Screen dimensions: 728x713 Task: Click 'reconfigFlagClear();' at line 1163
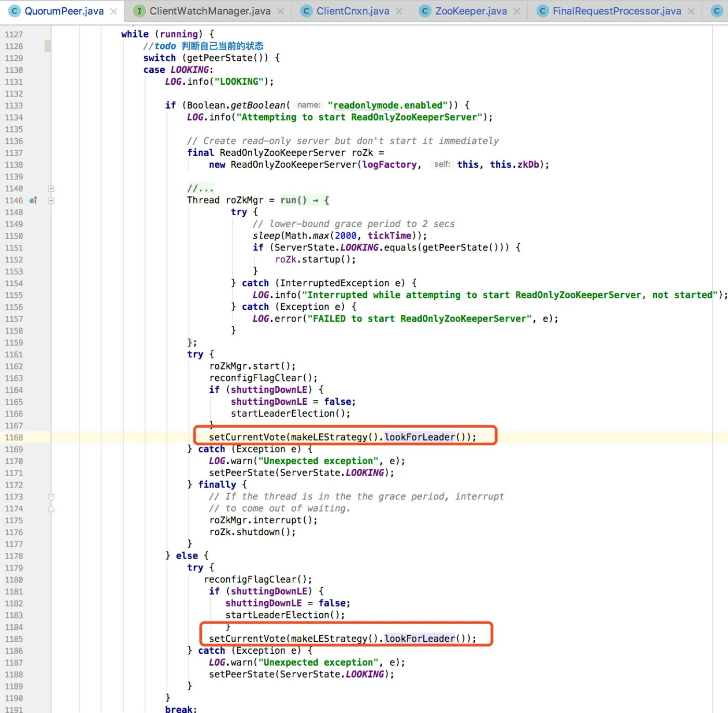[264, 378]
